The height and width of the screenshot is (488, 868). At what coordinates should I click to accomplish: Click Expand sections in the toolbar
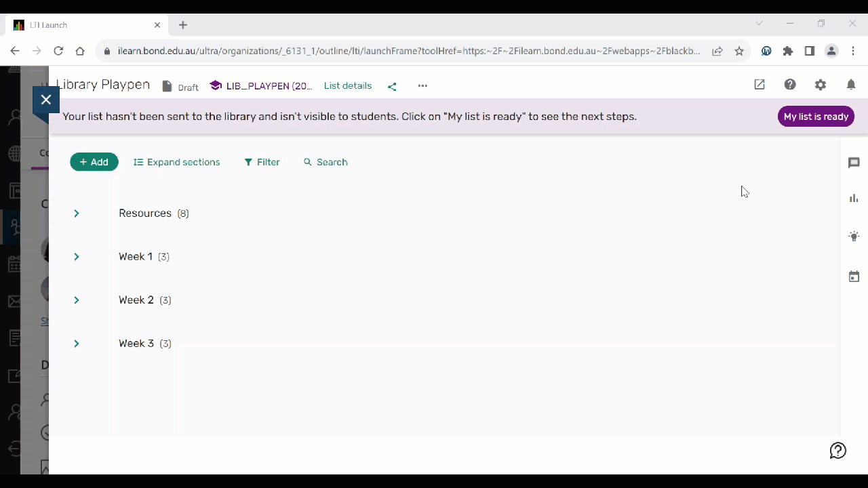point(177,162)
